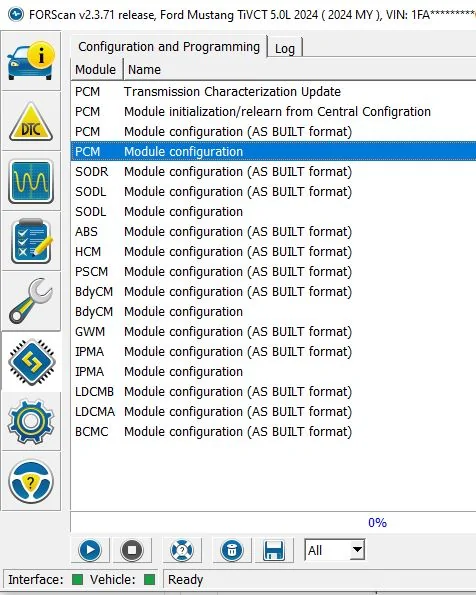Click the FORScan application title icon
Viewport: 476px width, 595px height.
[x=16, y=15]
